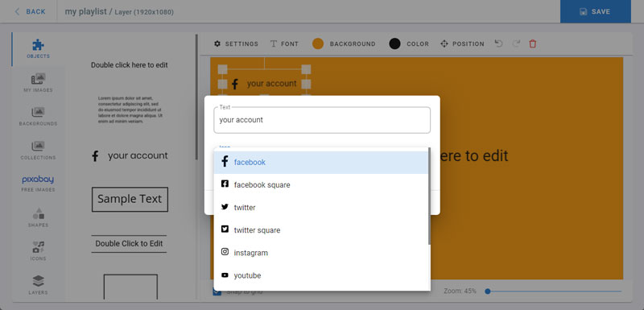Open Settings in the editor toolbar

tap(236, 44)
